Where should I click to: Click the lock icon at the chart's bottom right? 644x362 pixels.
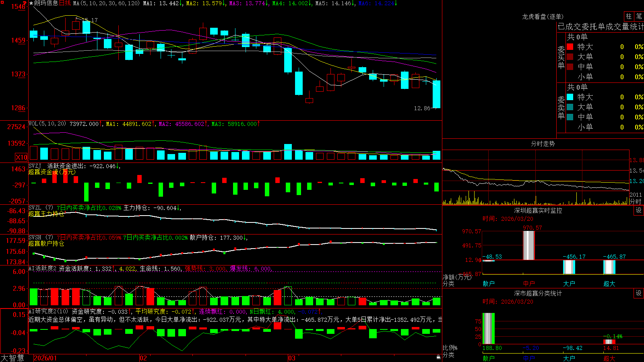[x=439, y=357]
